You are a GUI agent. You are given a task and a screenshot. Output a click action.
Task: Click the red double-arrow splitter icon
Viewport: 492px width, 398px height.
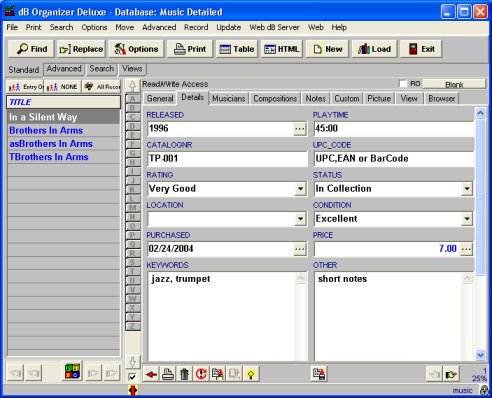tap(133, 390)
